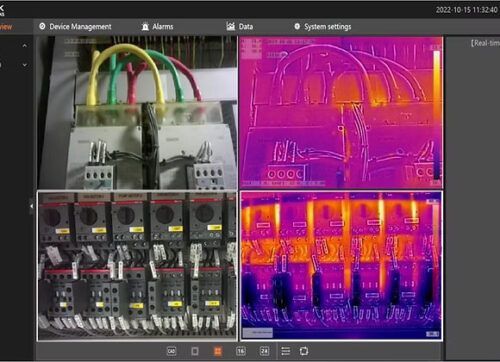This screenshot has width=500, height=362.
Task: Collapse the left sidebar with the arrow handle
Action: pos(31,206)
